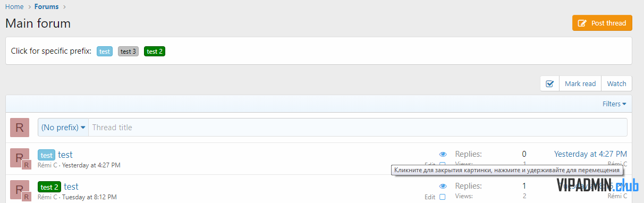Click the select-all checkmark icon beside Mark read

(x=550, y=83)
